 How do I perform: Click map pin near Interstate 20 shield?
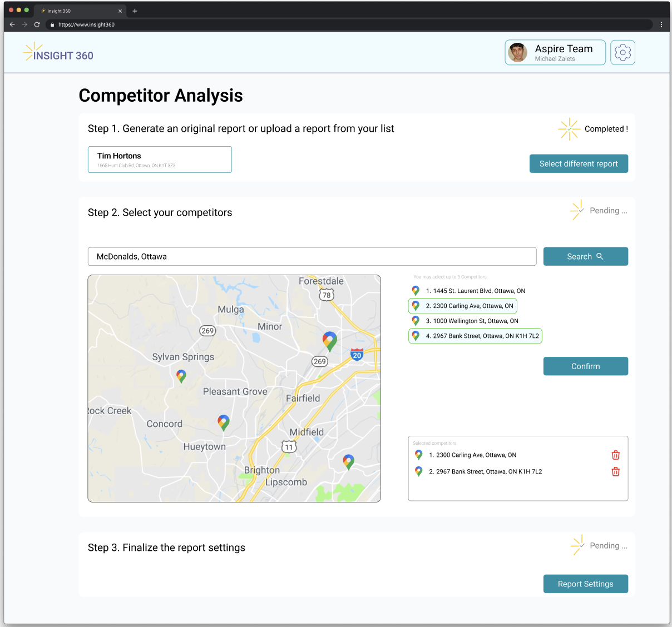pyautogui.click(x=330, y=341)
